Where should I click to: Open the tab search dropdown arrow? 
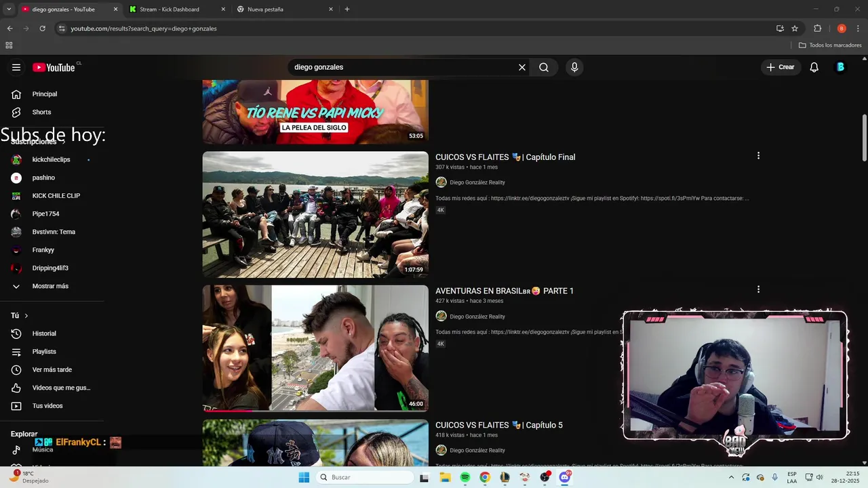9,9
